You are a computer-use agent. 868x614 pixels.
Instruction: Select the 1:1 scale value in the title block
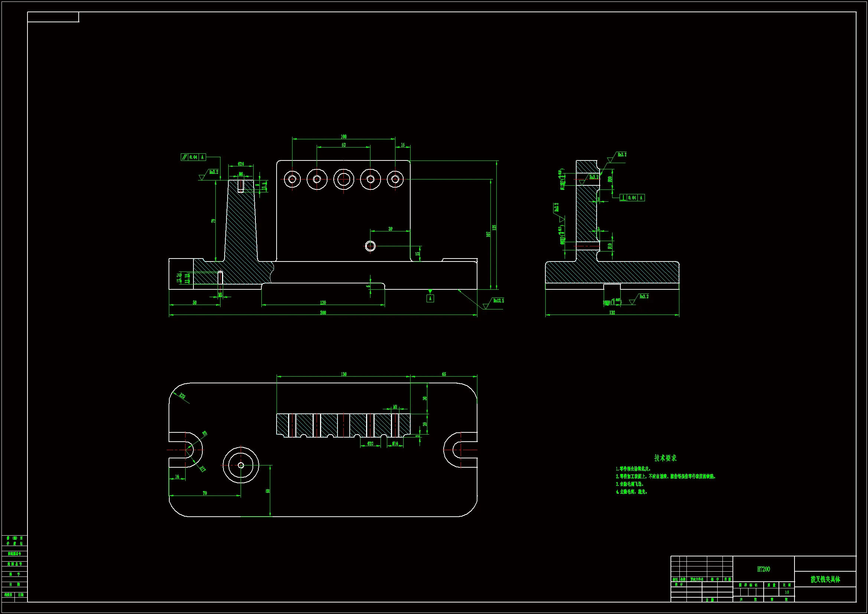coord(786,592)
